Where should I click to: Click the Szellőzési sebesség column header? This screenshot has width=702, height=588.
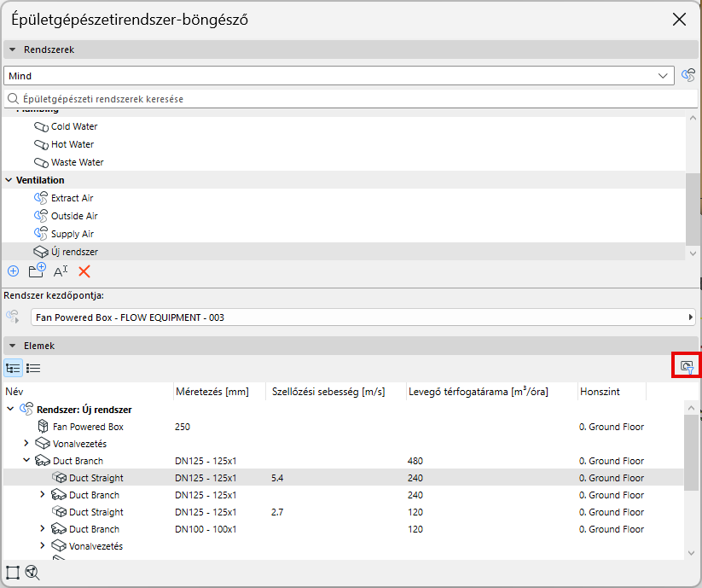(336, 392)
